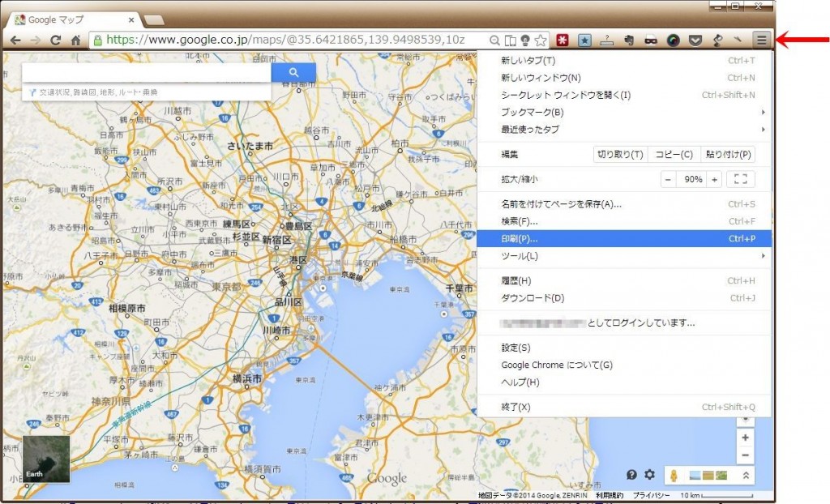Viewport: 830px width, 504px height.
Task: Toggle fullscreen mode in Chrome menu
Action: pyautogui.click(x=741, y=179)
